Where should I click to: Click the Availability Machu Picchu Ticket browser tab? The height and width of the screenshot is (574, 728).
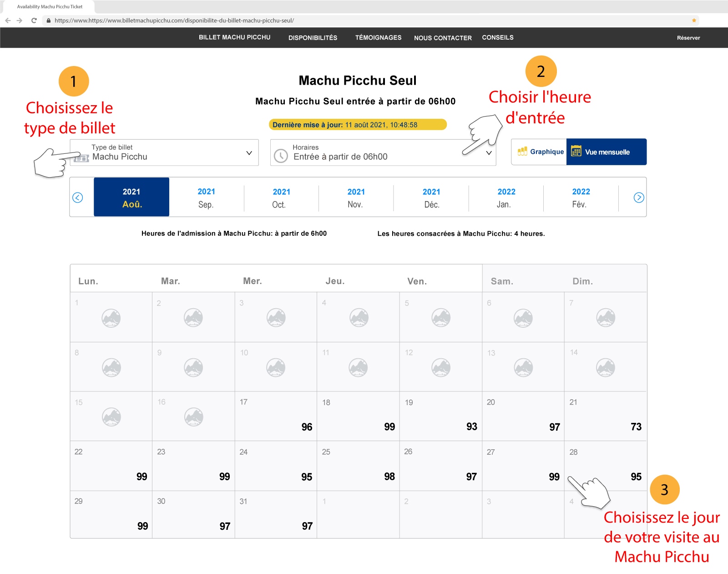coord(50,7)
